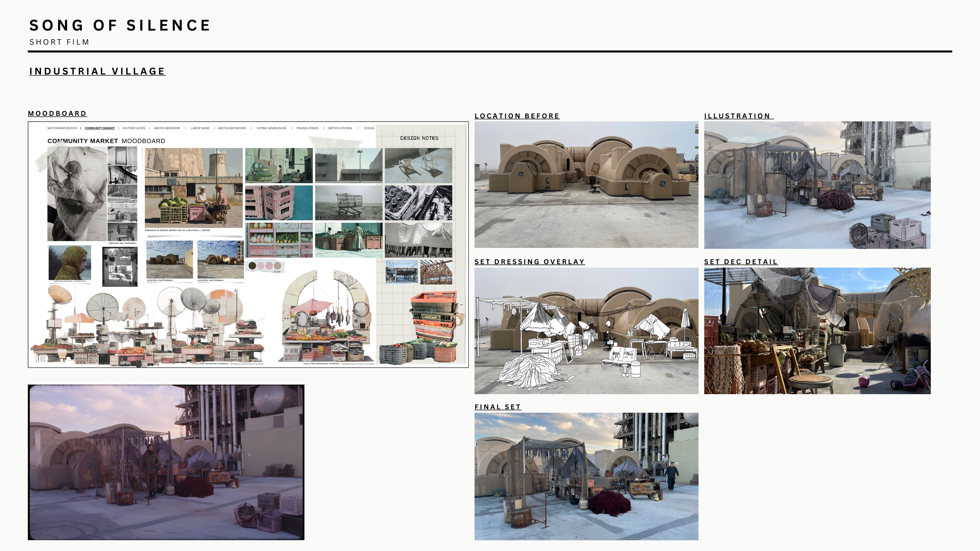Screen dimensions: 980x551
Task: Open the Illustration concept image
Action: coord(817,185)
